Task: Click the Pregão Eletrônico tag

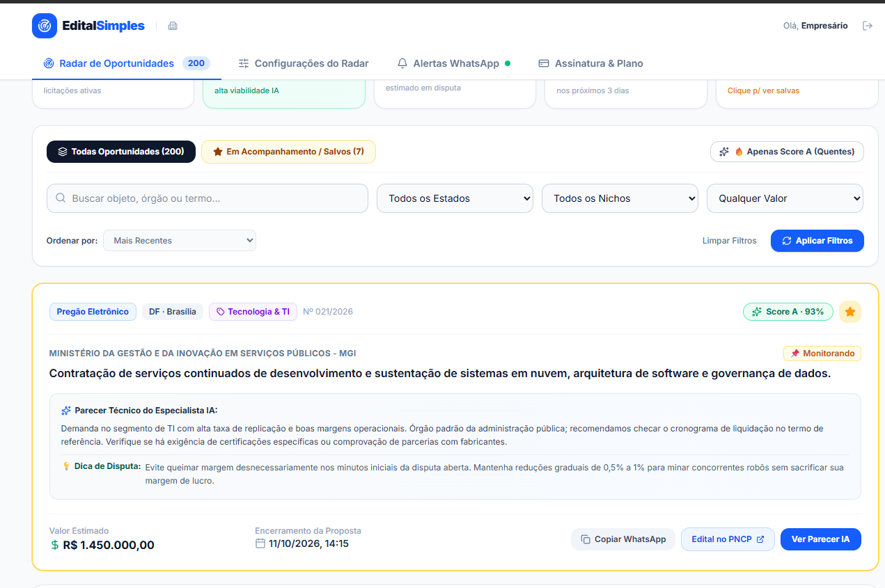Action: pyautogui.click(x=93, y=312)
